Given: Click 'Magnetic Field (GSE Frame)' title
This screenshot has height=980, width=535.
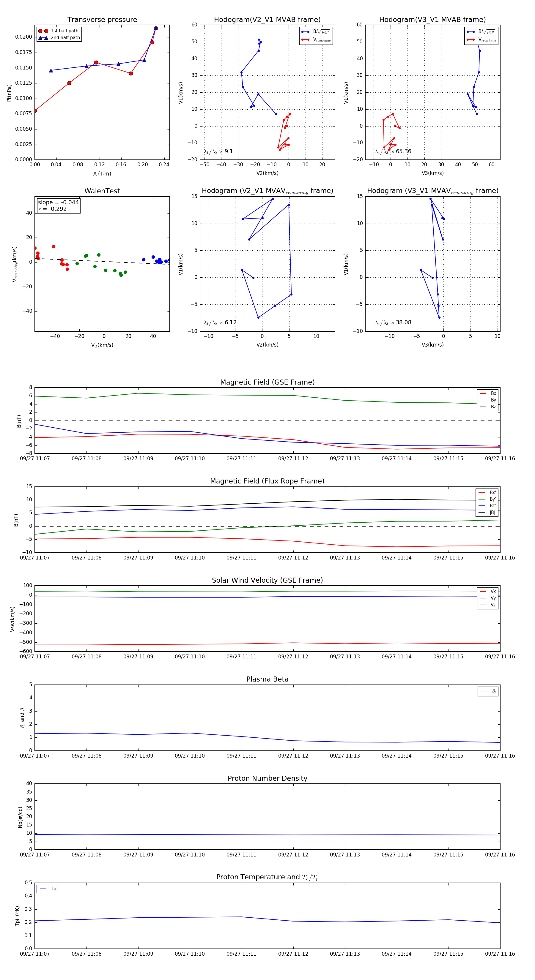Looking at the screenshot, I should click(x=267, y=382).
